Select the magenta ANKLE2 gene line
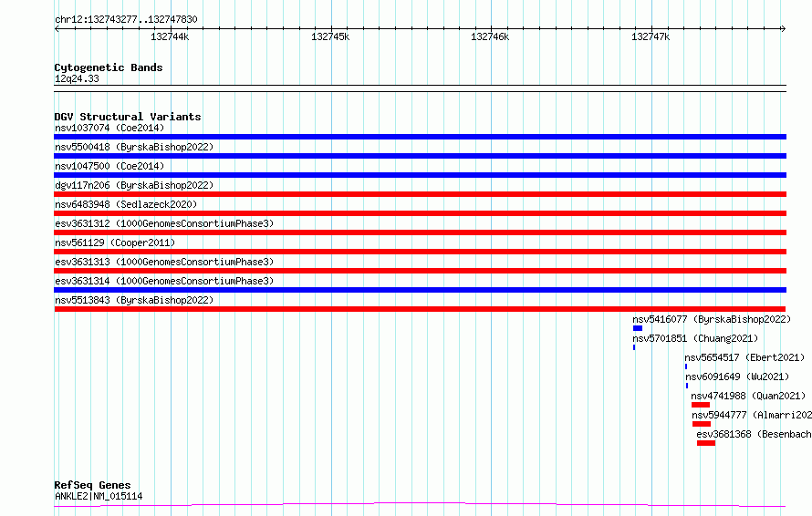812x516 pixels. click(x=420, y=505)
